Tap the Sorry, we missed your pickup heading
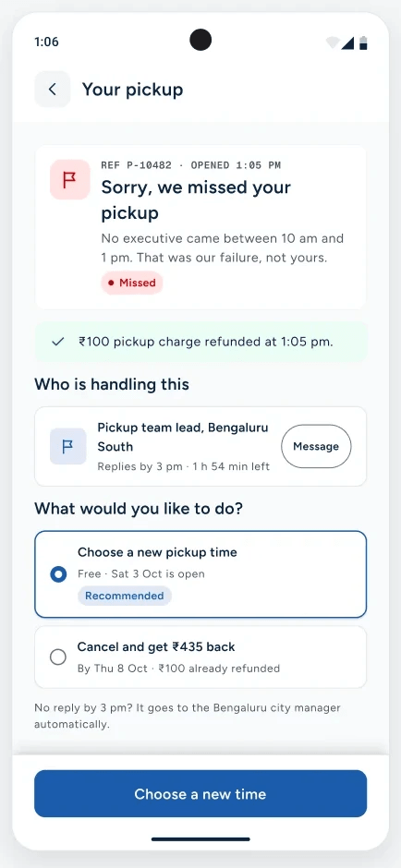The width and height of the screenshot is (401, 868). (196, 199)
